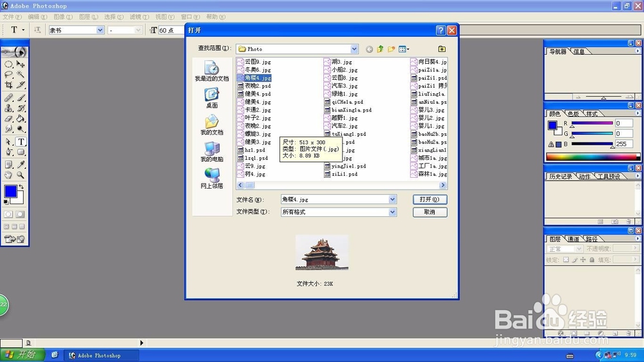The width and height of the screenshot is (644, 362).
Task: Open the View Menu dropdown in dialog
Action: [404, 49]
